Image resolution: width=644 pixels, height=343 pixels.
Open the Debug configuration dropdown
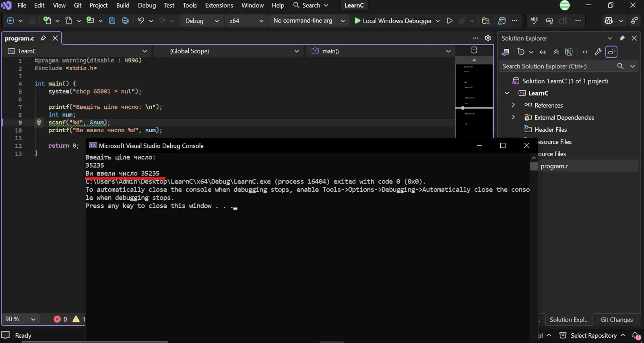pos(202,21)
